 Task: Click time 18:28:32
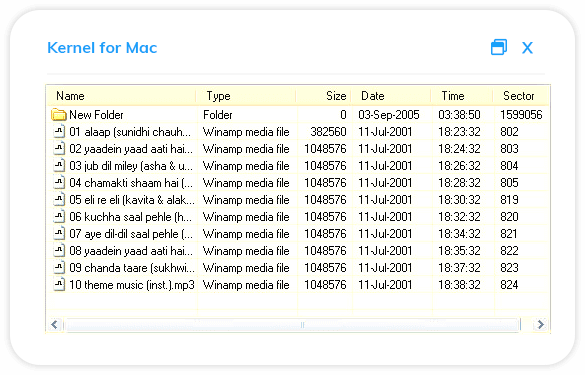point(459,183)
